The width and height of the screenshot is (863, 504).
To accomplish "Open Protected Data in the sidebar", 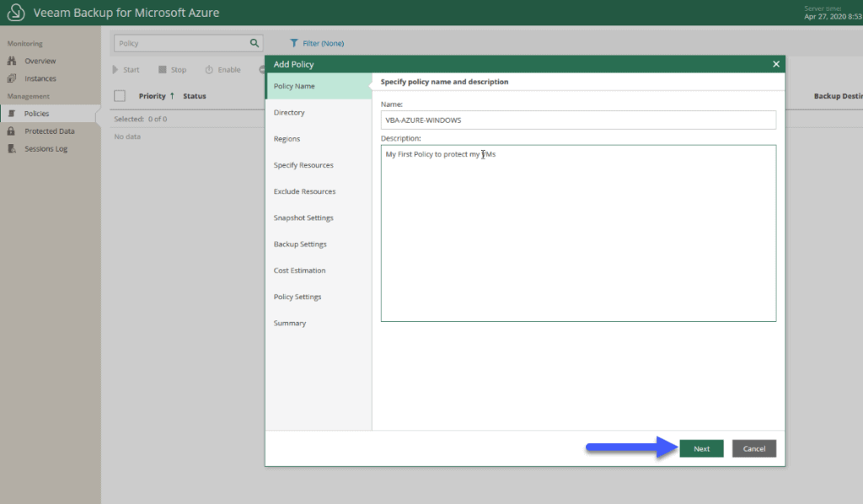I will click(x=50, y=131).
